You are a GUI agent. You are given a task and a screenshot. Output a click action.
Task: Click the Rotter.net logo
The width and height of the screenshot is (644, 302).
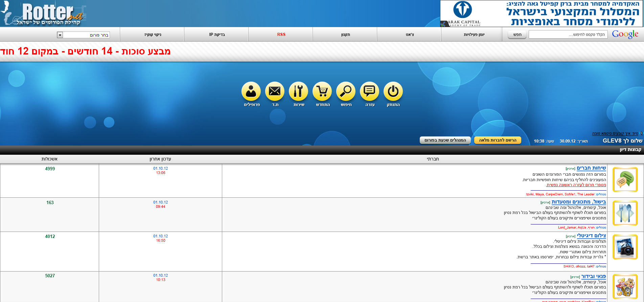pos(44,14)
